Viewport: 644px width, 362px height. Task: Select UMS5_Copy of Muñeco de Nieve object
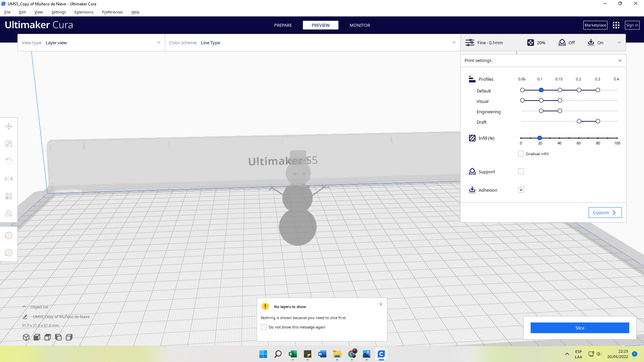pyautogui.click(x=61, y=317)
